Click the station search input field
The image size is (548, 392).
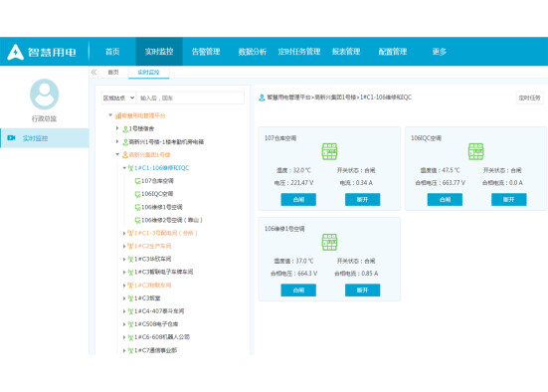[191, 98]
